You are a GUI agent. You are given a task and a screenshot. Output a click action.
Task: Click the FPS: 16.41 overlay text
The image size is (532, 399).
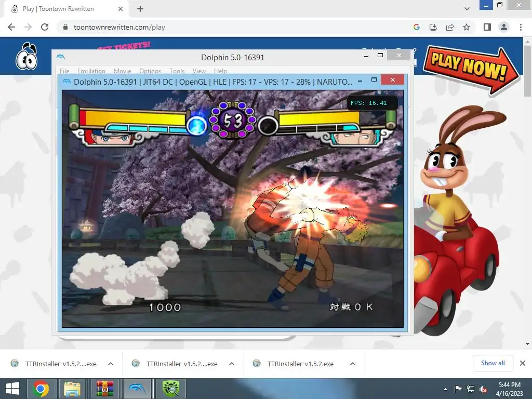tap(368, 103)
